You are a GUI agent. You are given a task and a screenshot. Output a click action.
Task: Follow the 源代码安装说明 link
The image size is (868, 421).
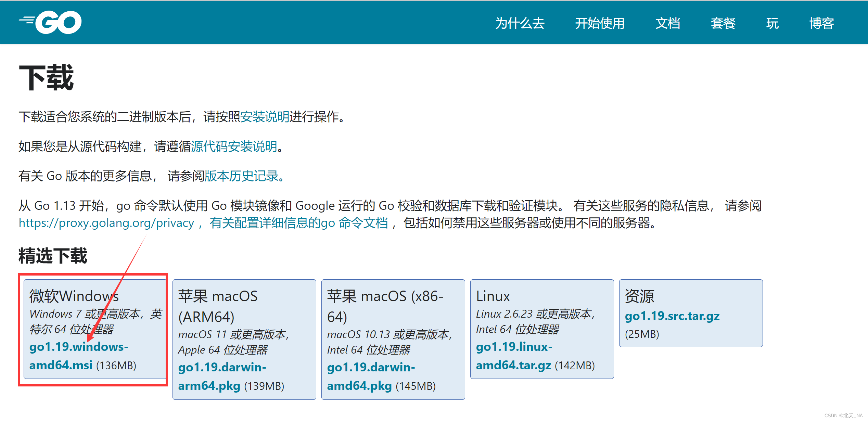pyautogui.click(x=234, y=146)
